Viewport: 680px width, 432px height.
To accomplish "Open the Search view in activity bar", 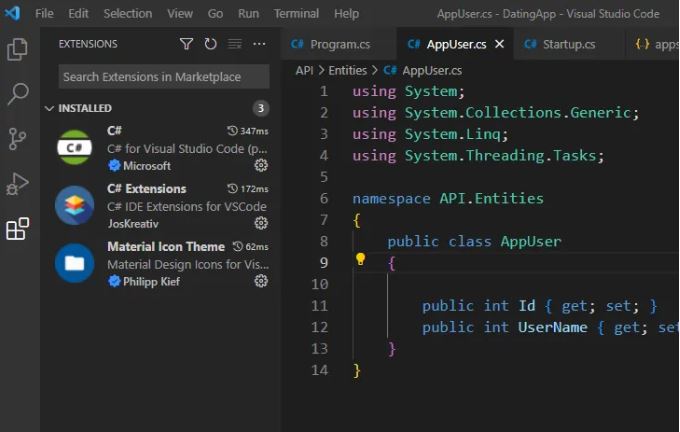I will pos(18,94).
